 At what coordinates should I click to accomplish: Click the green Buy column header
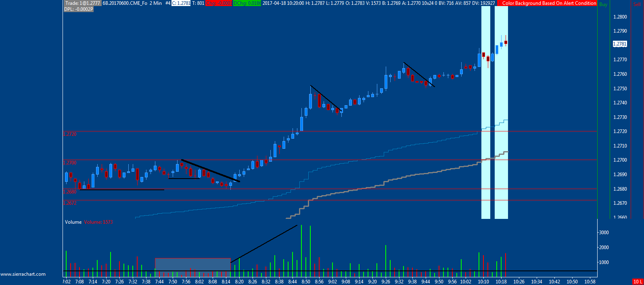click(x=603, y=4)
